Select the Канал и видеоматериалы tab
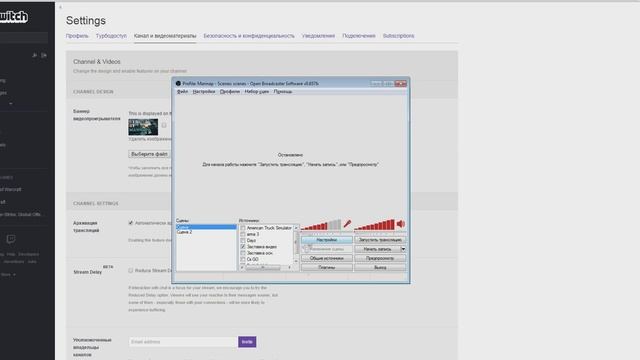 [165, 36]
